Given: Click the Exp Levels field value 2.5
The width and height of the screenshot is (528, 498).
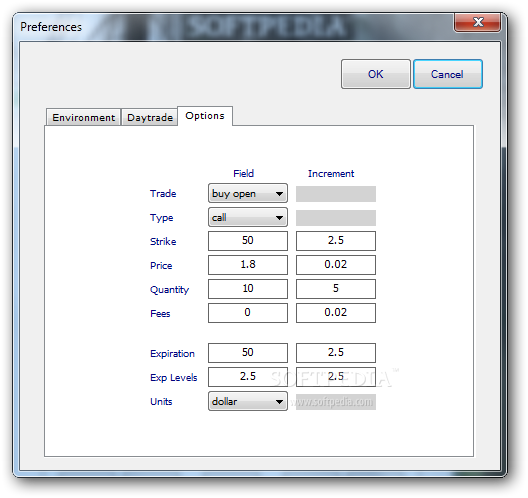Looking at the screenshot, I should [x=248, y=377].
